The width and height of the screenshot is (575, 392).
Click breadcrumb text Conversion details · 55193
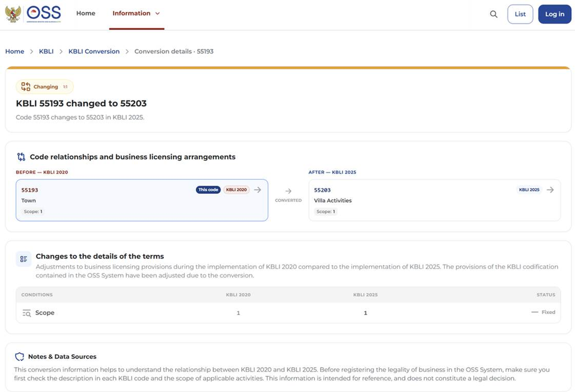point(174,51)
